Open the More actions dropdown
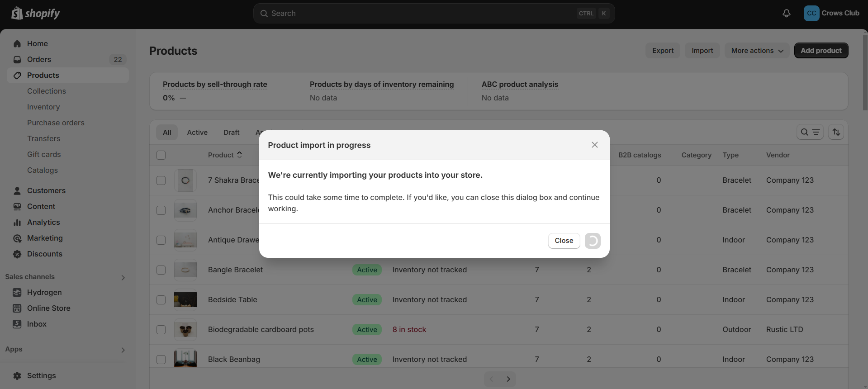Image resolution: width=868 pixels, height=389 pixels. (757, 51)
